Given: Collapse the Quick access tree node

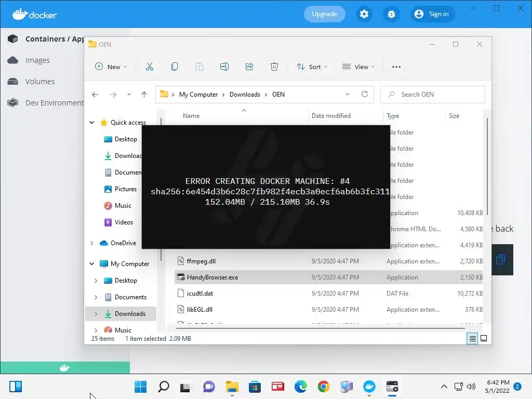Looking at the screenshot, I should click(91, 123).
